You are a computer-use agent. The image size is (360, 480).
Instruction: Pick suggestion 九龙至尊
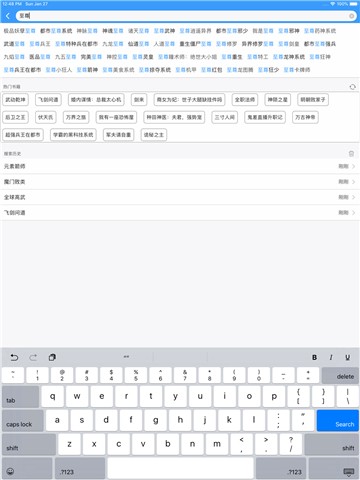click(x=113, y=44)
